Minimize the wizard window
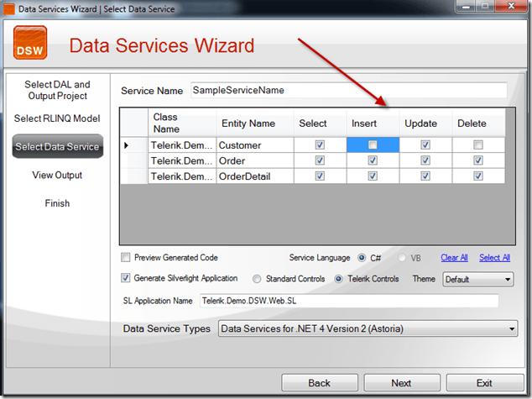 click(466, 6)
